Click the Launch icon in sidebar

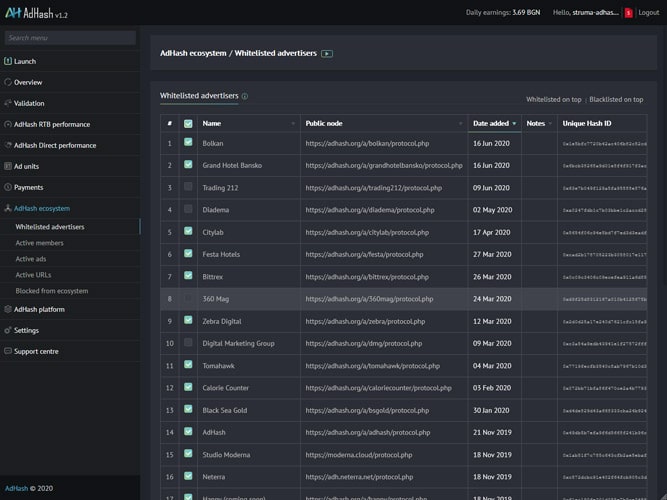8,61
